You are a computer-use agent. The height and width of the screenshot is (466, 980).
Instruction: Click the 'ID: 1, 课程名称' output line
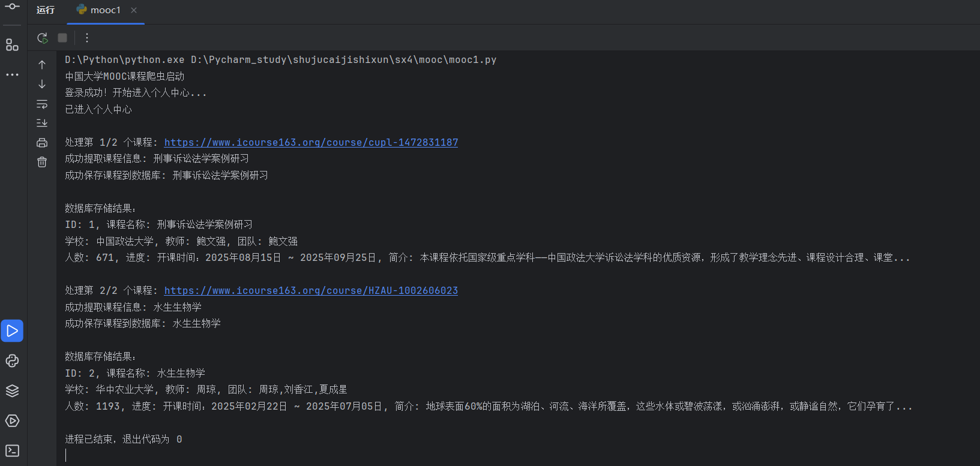pyautogui.click(x=159, y=224)
